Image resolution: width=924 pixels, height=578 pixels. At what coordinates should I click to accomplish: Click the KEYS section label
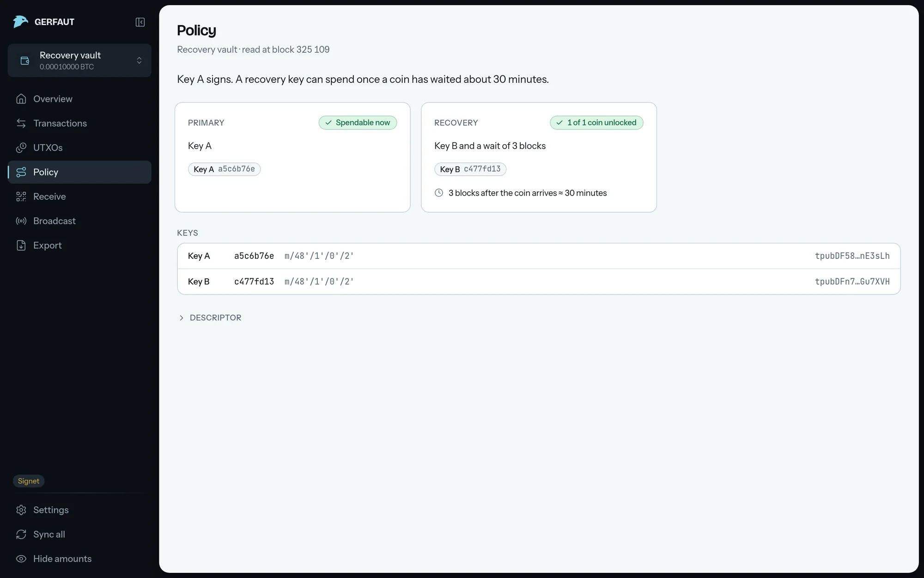coord(188,233)
